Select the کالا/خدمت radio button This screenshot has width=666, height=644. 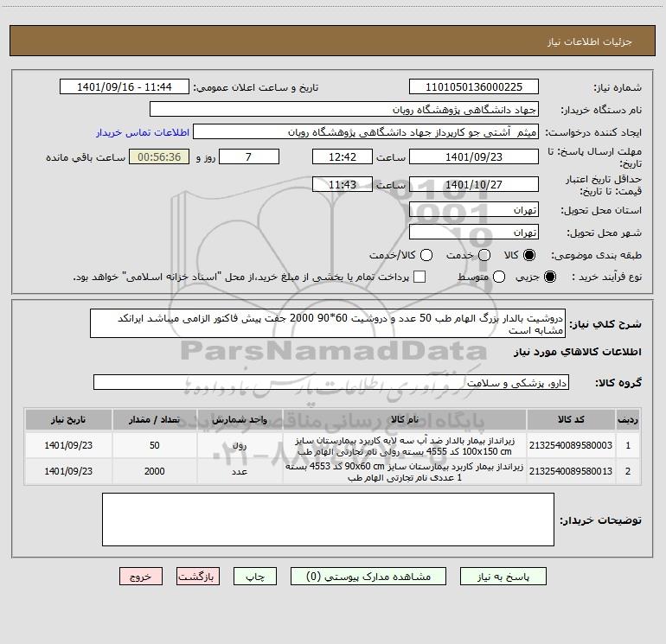426,255
